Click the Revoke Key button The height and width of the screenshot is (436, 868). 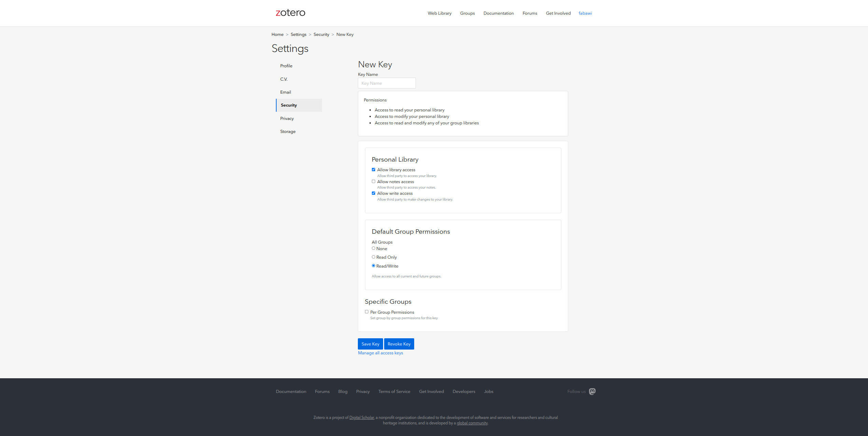(x=399, y=344)
